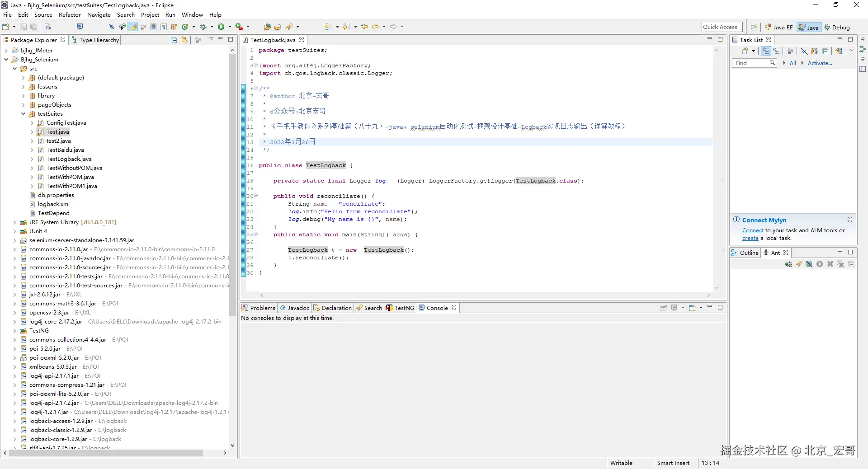The image size is (868, 469).
Task: Click Collapse All in Package Explorer
Action: tap(174, 40)
